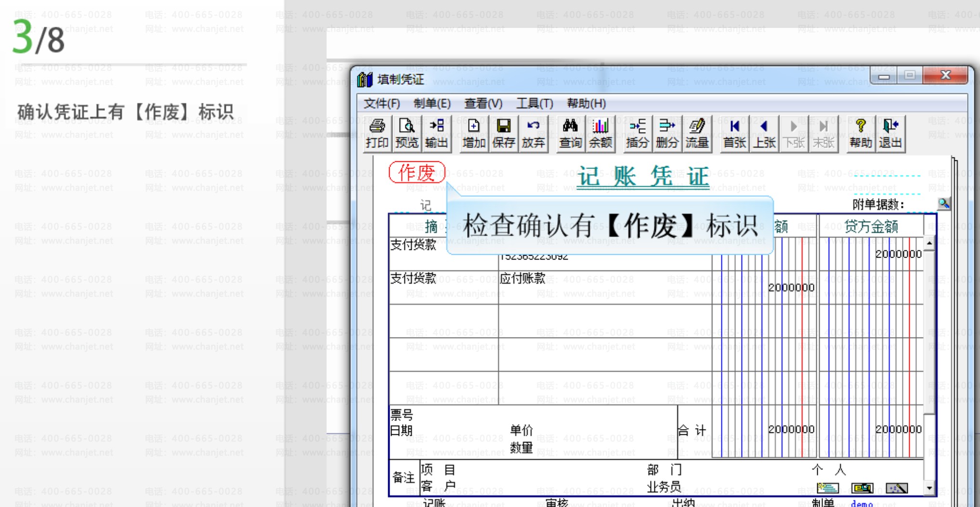This screenshot has width=980, height=507.
Task: Save the voucher using 保存 icon
Action: 504,134
